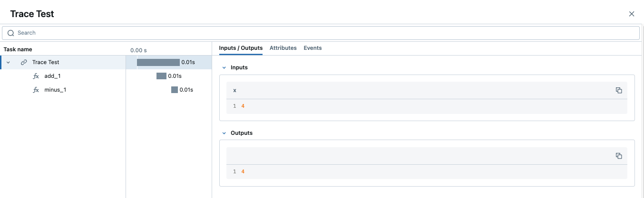
Task: Close the Trace Test panel
Action: (x=632, y=14)
